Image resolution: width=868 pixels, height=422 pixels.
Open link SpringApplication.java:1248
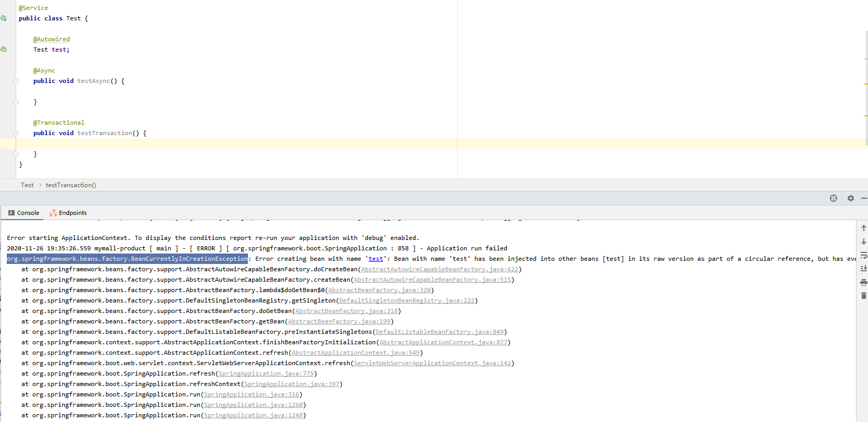(254, 415)
